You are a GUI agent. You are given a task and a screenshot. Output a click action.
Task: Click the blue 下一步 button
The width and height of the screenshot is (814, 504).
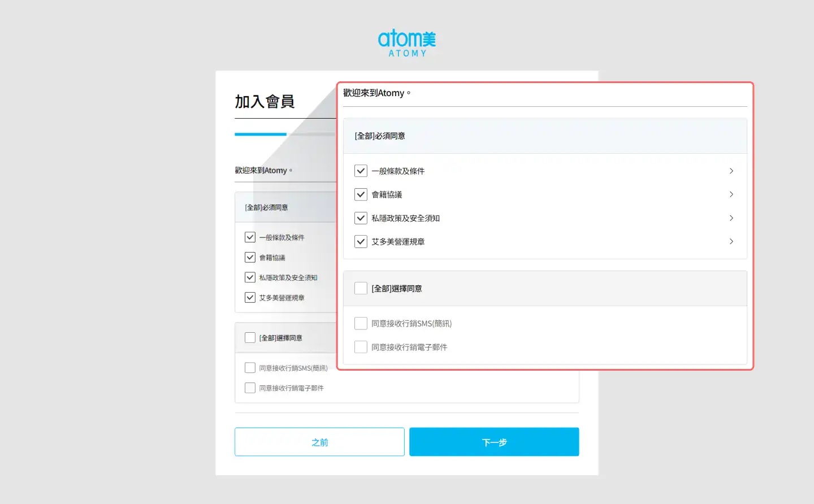pos(494,442)
